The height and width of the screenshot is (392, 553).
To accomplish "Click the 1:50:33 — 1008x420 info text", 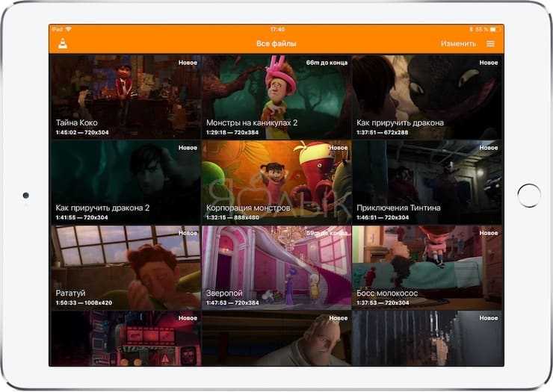I will [x=84, y=303].
